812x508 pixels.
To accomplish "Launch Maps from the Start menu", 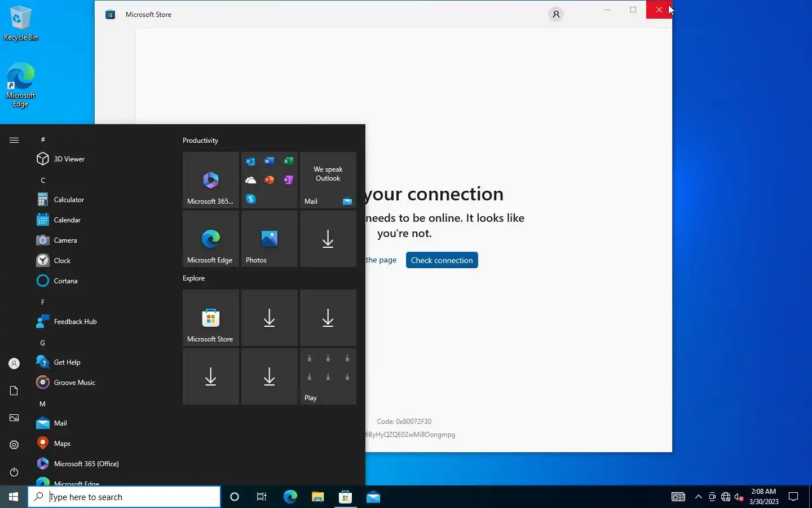I will tap(101, 444).
